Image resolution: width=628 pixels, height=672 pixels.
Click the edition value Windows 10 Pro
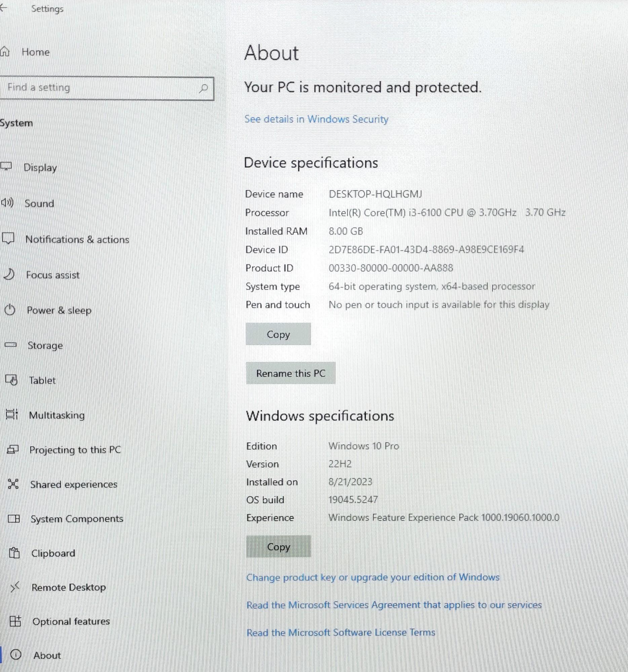(x=363, y=446)
